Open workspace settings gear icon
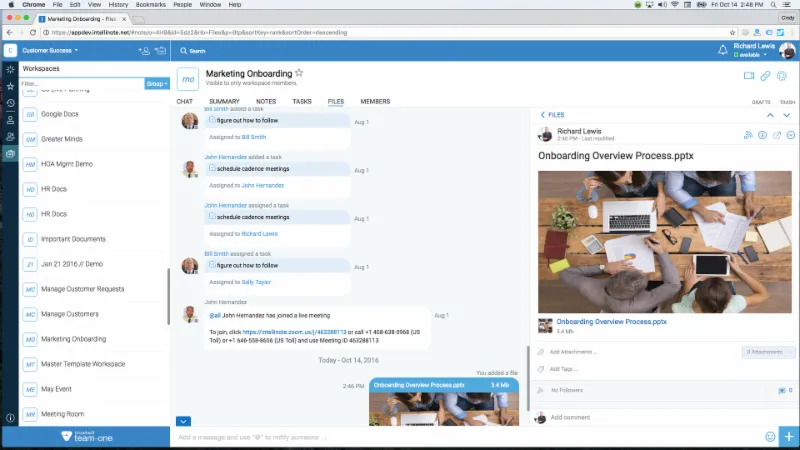 (x=782, y=76)
